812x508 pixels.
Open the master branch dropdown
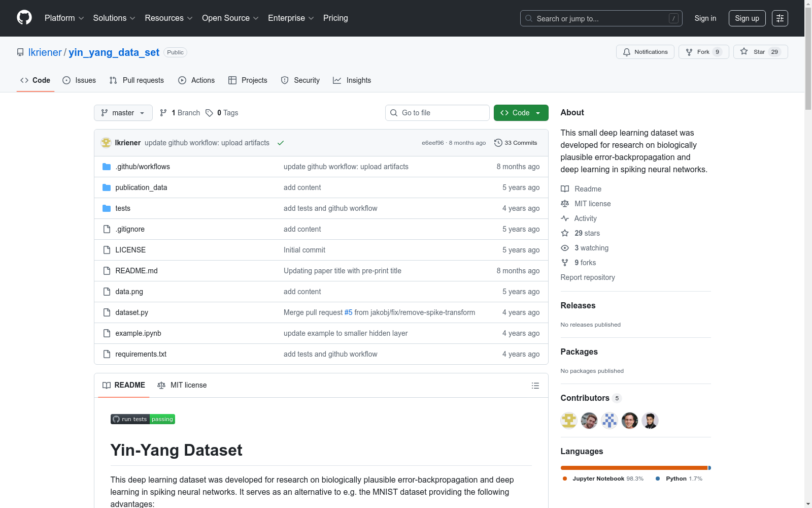[x=123, y=113]
